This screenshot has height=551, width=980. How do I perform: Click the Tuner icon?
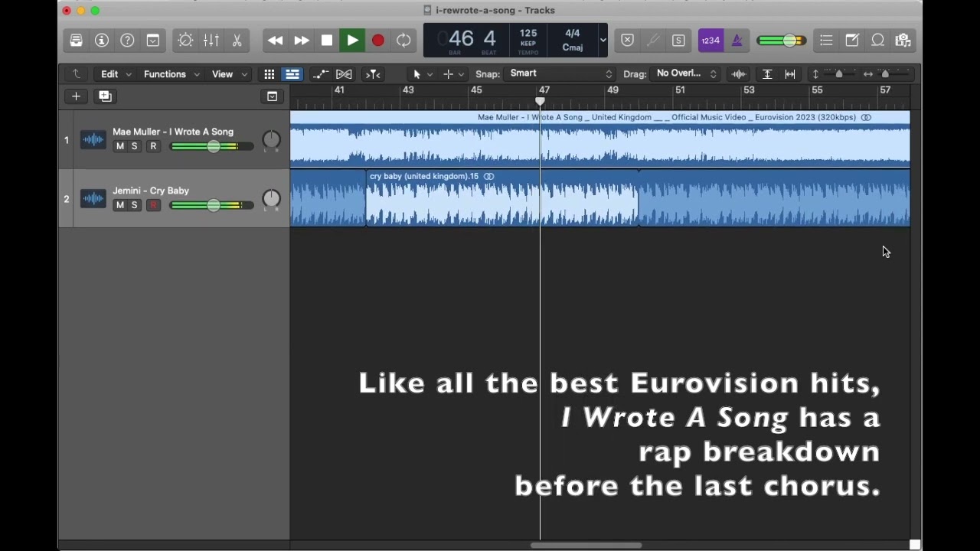click(x=653, y=41)
